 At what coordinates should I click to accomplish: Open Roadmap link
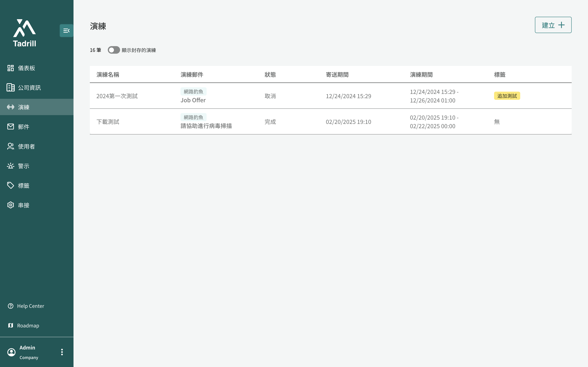pos(28,326)
